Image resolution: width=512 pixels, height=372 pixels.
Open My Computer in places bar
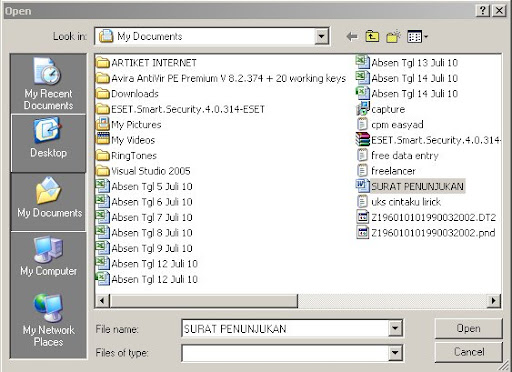tap(48, 257)
